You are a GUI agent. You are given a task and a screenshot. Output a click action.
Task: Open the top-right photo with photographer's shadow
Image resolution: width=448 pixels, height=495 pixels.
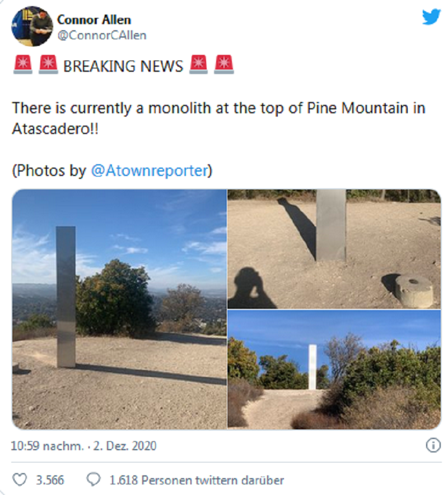click(334, 249)
